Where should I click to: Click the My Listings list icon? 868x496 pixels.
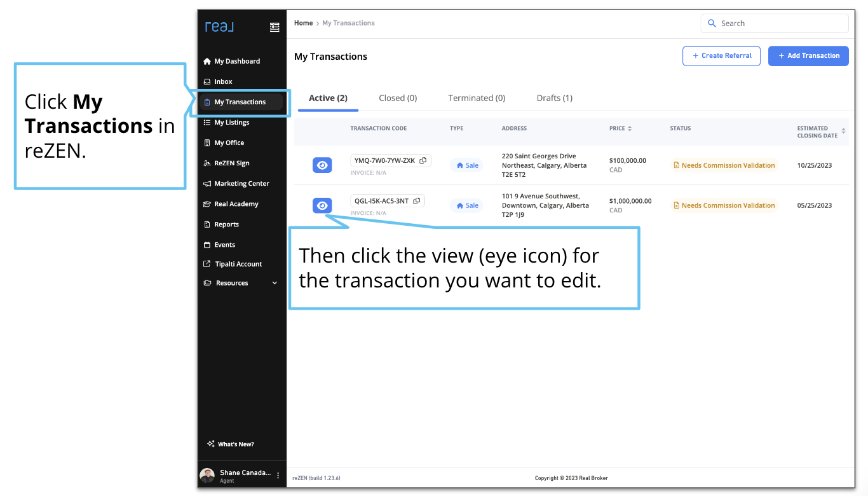coord(207,122)
